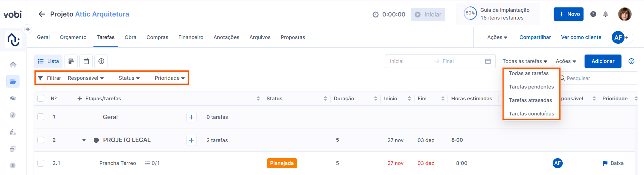Select the Prancha Térreo checkbox
Screen dimensions: 644x175
click(41, 163)
